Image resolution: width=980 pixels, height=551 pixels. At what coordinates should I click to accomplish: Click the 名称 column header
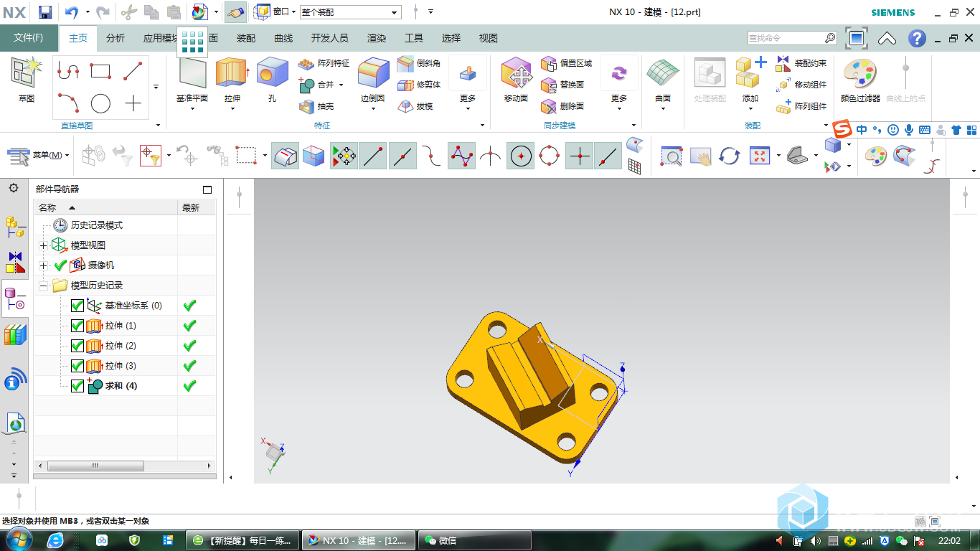click(x=105, y=207)
